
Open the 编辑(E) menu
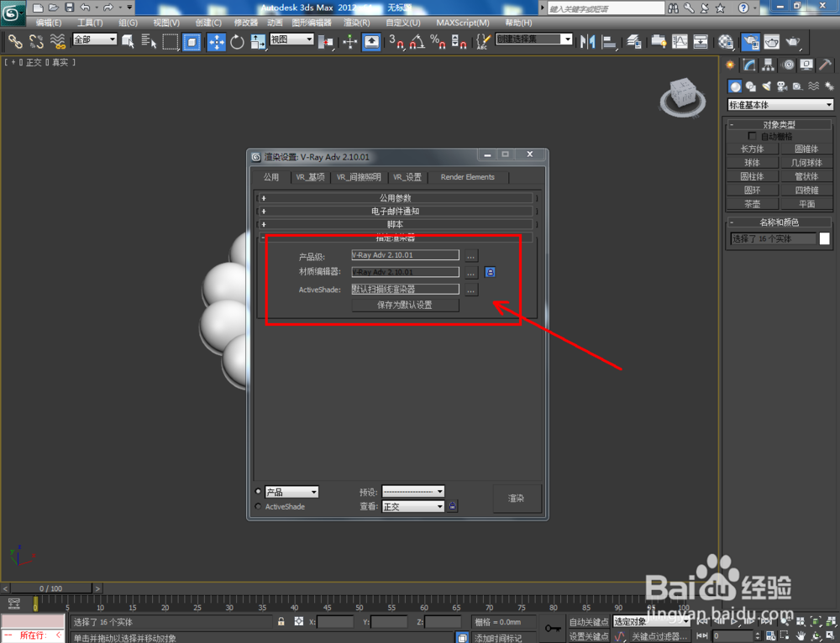[x=49, y=23]
